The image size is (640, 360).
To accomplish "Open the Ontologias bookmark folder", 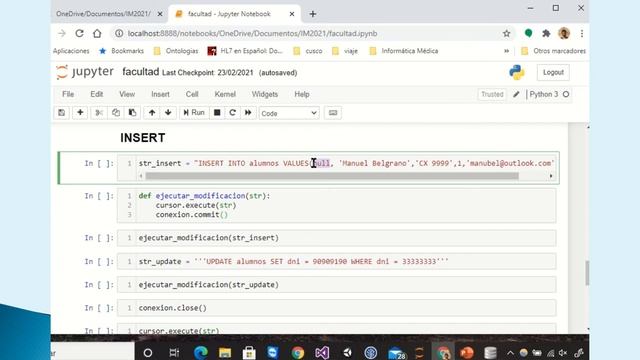I will 176,51.
